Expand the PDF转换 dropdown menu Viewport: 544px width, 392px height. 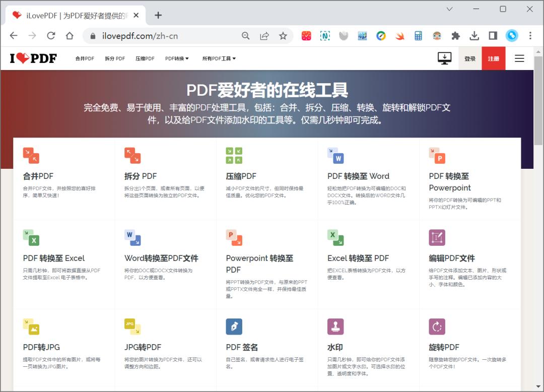[177, 58]
